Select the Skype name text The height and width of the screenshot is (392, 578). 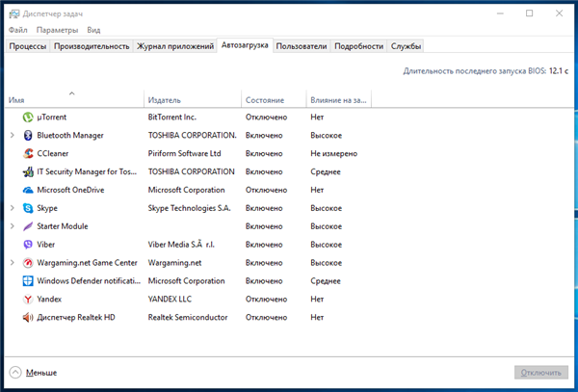[x=47, y=208]
